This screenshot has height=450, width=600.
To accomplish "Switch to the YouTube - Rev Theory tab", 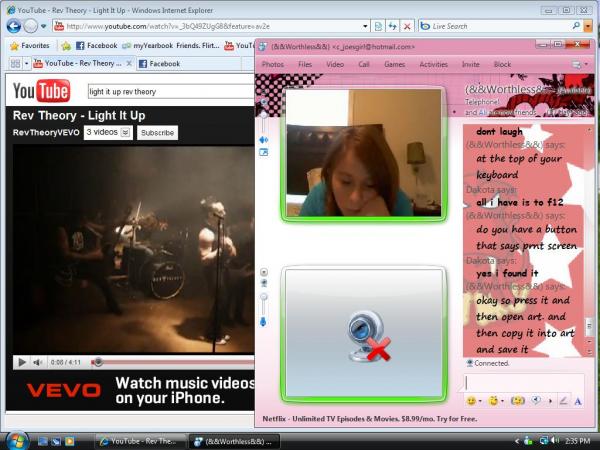I will (x=78, y=64).
